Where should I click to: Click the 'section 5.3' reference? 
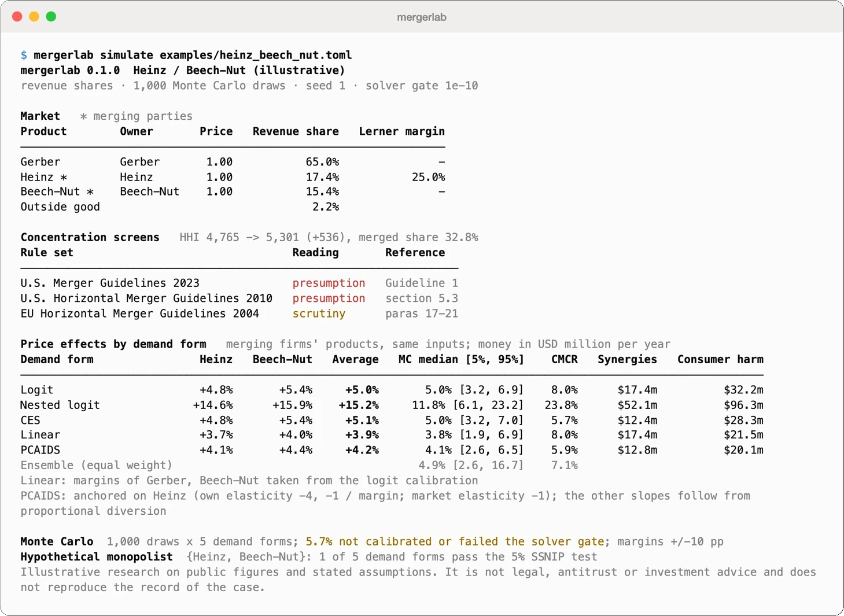coord(422,298)
